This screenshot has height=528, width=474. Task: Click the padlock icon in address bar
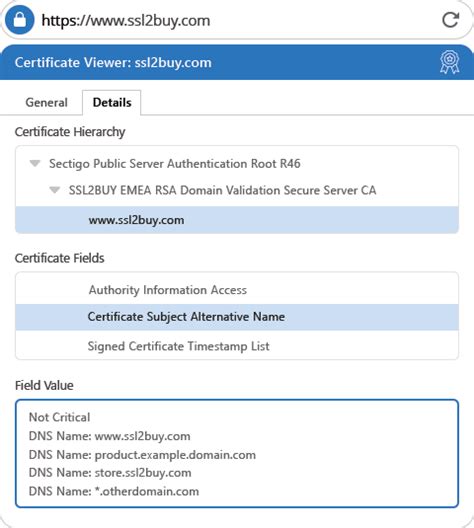coord(20,20)
